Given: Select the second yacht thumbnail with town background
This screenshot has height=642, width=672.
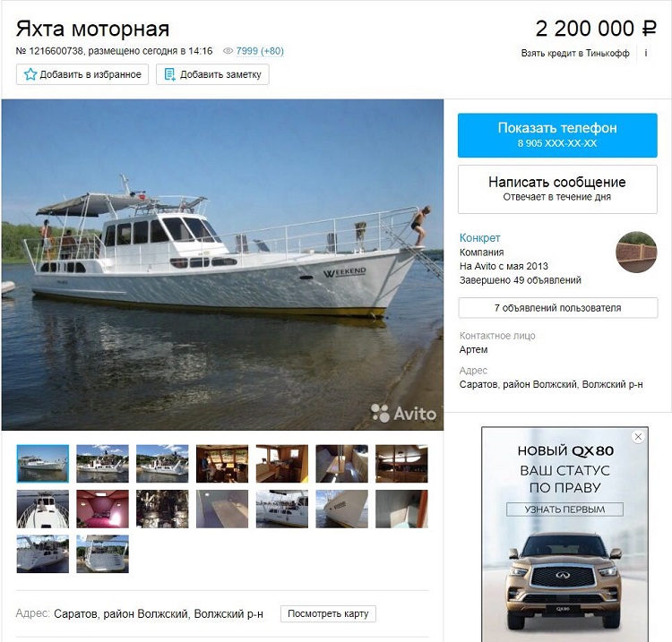Looking at the screenshot, I should pyautogui.click(x=102, y=464).
